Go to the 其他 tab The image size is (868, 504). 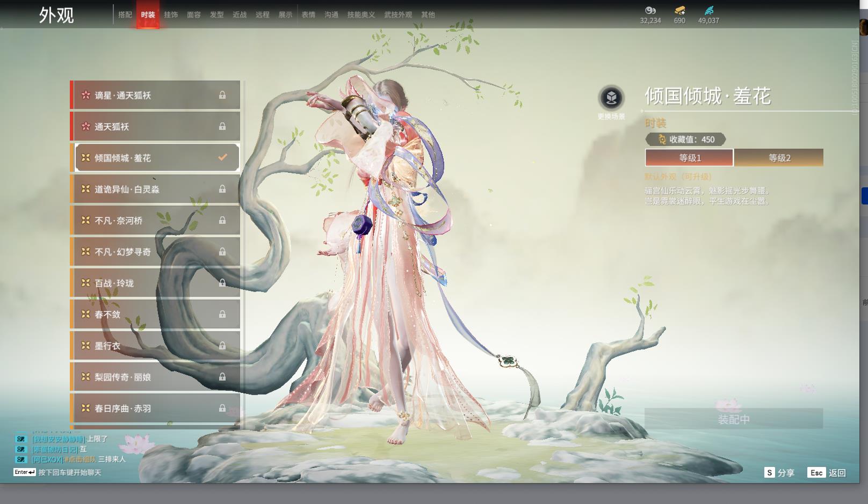tap(428, 14)
